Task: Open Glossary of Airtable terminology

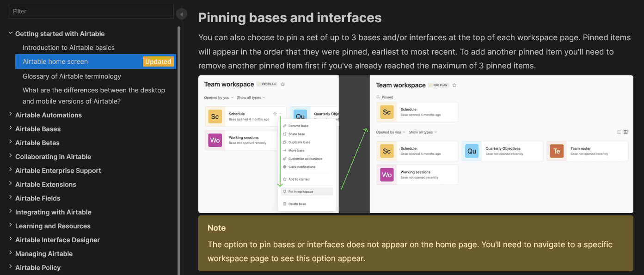Action: pyautogui.click(x=72, y=76)
